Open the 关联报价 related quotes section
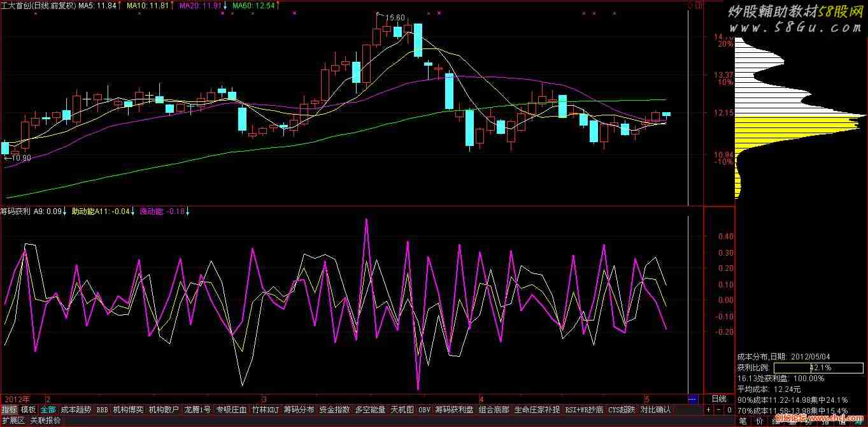Viewport: 868px width, 427px height. pyautogui.click(x=46, y=421)
